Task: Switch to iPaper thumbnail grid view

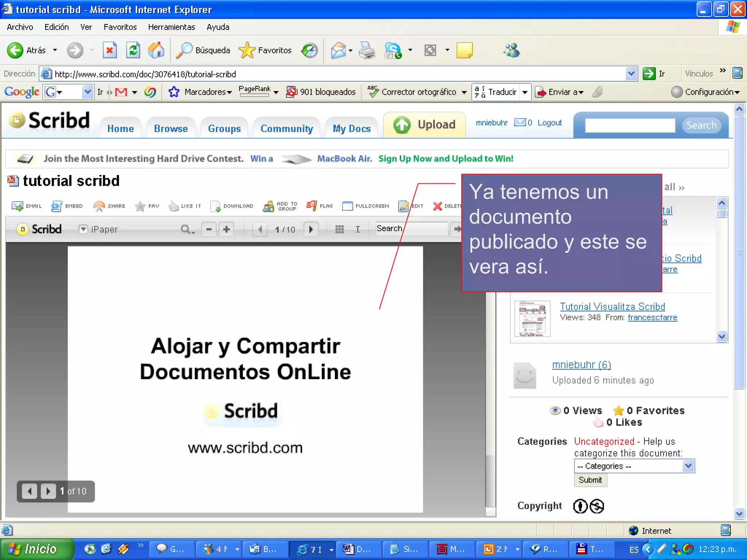Action: tap(340, 229)
